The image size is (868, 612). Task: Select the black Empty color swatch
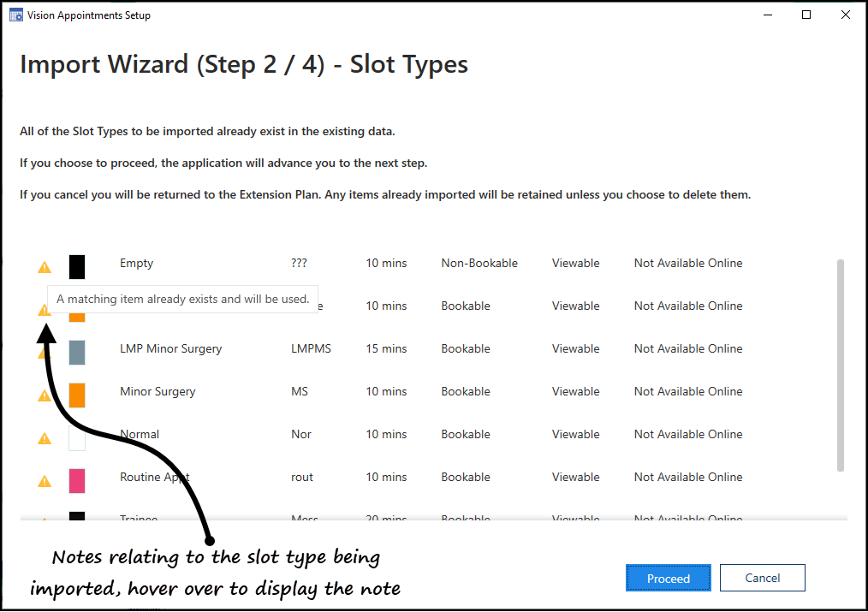click(x=77, y=266)
